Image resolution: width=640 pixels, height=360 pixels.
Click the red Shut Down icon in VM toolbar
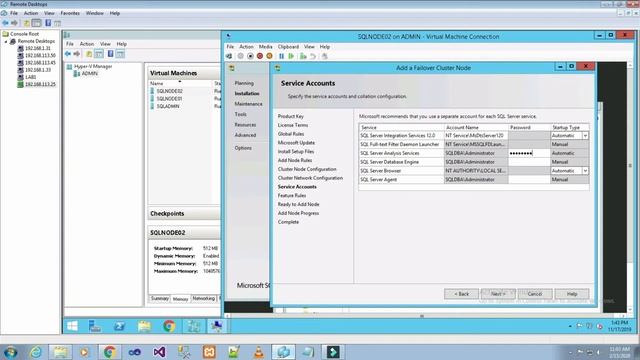click(260, 56)
